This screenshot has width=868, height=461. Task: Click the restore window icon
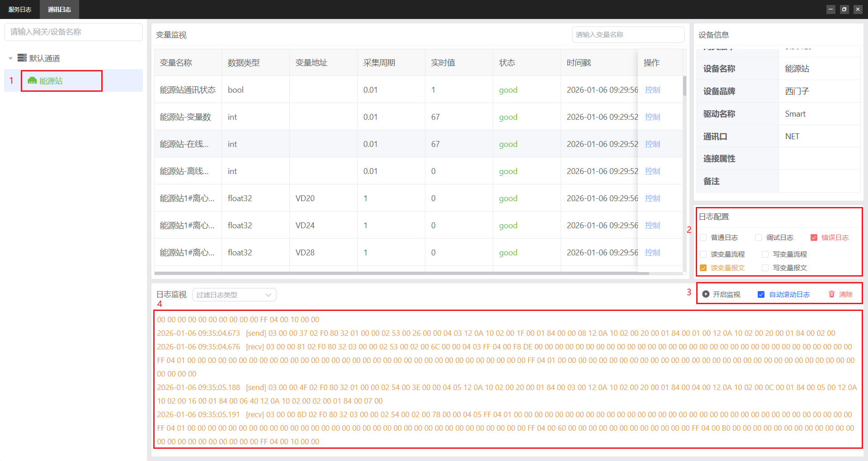[x=844, y=9]
